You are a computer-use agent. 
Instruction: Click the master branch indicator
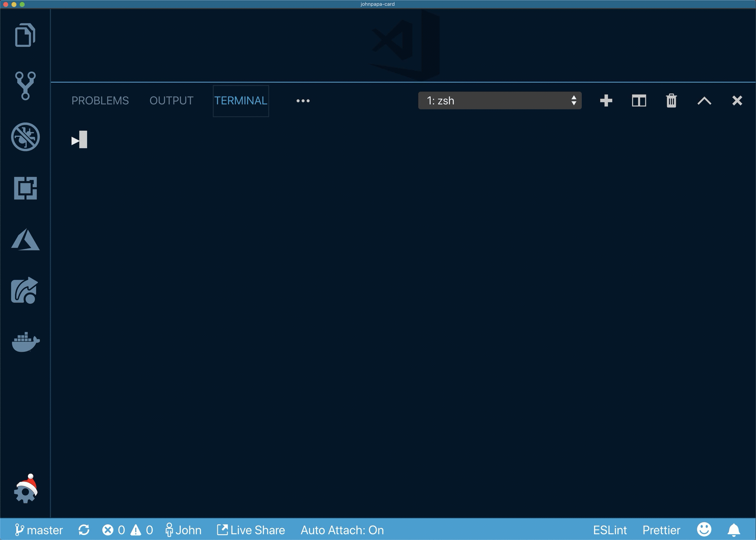point(40,530)
